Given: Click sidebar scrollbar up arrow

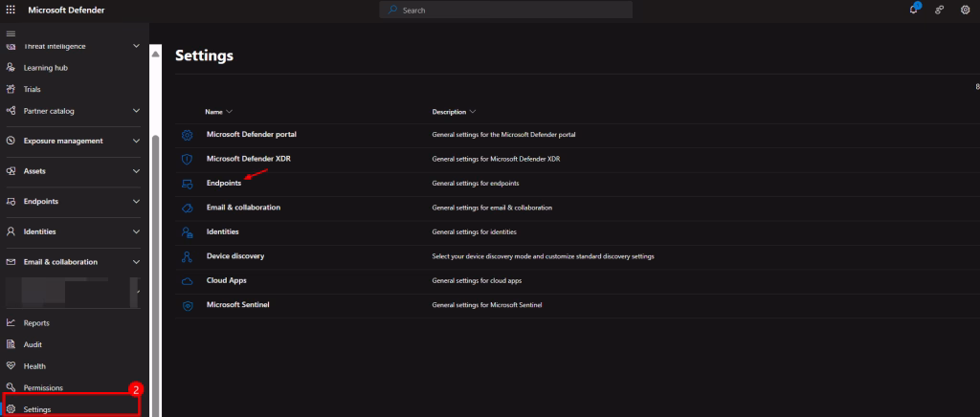Looking at the screenshot, I should point(156,55).
